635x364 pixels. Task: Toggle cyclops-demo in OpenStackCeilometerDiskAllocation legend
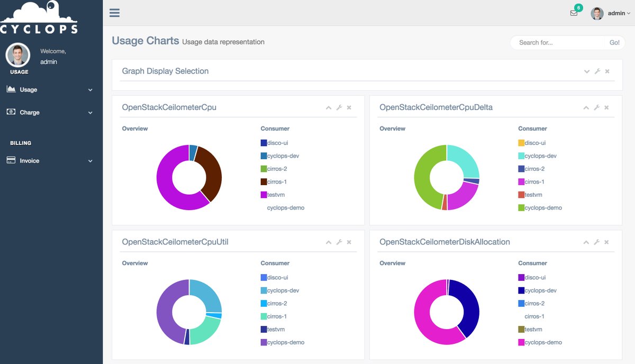(x=540, y=342)
